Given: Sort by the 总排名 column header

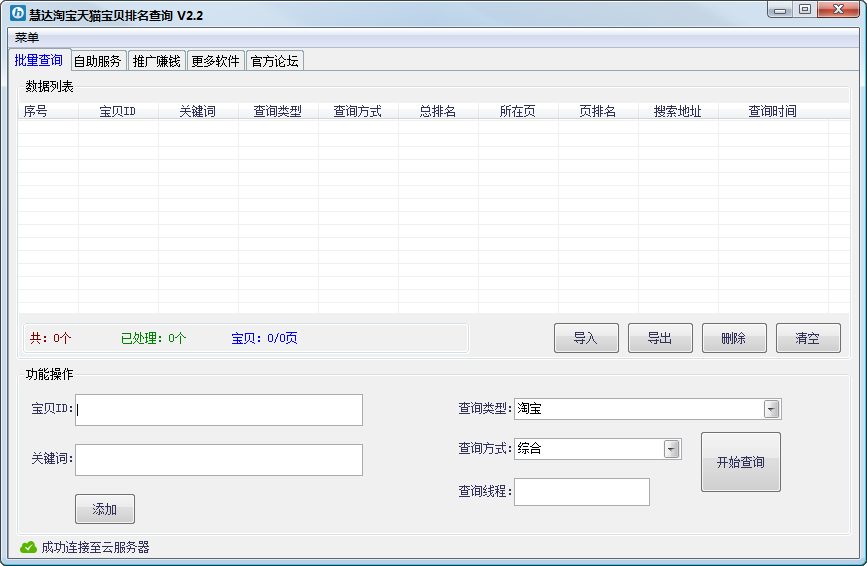Looking at the screenshot, I should point(438,111).
